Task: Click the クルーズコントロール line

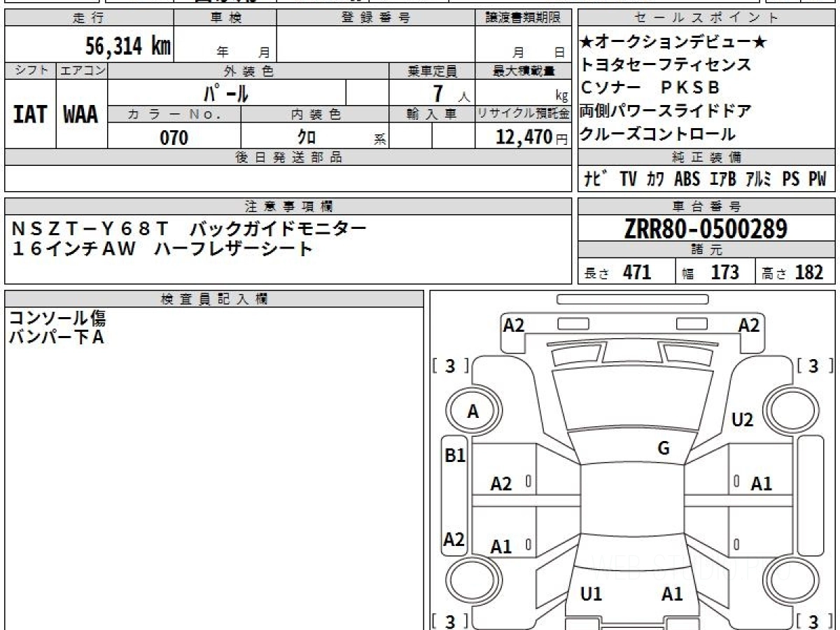Action: pos(658,134)
